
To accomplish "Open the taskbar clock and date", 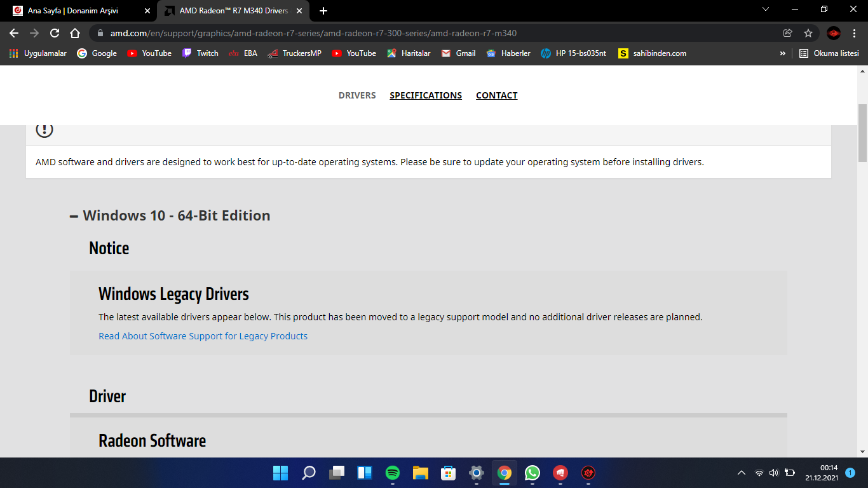I will (822, 473).
